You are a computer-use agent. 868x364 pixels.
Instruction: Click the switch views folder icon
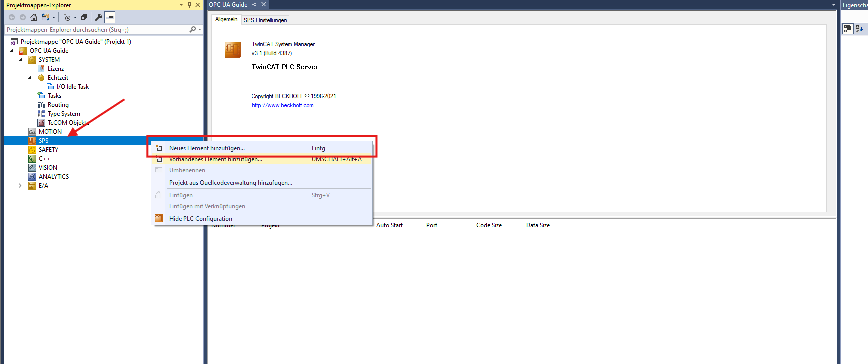(x=45, y=17)
